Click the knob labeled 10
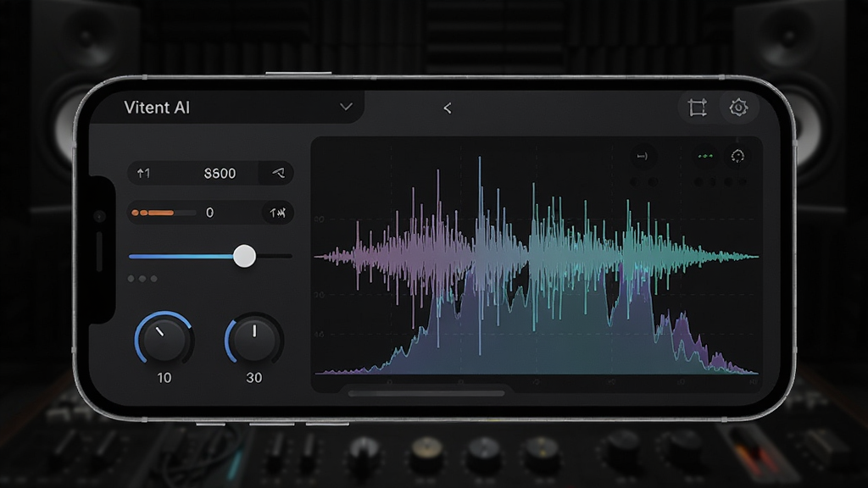Screen dimensions: 868x488 pos(164,337)
